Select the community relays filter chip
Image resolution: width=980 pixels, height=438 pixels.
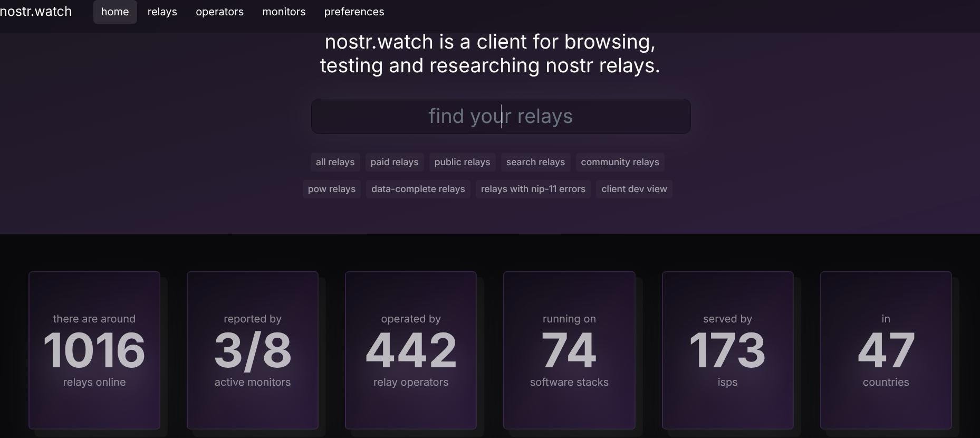click(620, 162)
